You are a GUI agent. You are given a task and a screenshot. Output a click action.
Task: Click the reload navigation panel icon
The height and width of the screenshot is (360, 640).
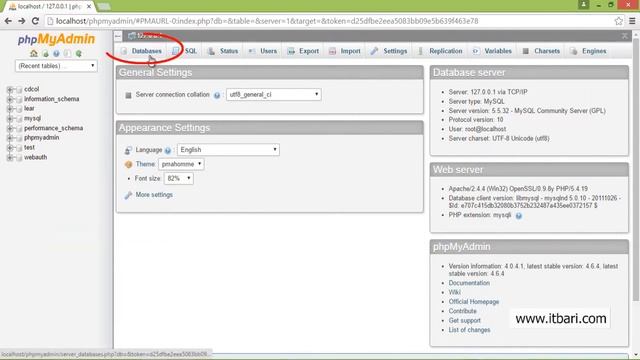click(x=78, y=53)
